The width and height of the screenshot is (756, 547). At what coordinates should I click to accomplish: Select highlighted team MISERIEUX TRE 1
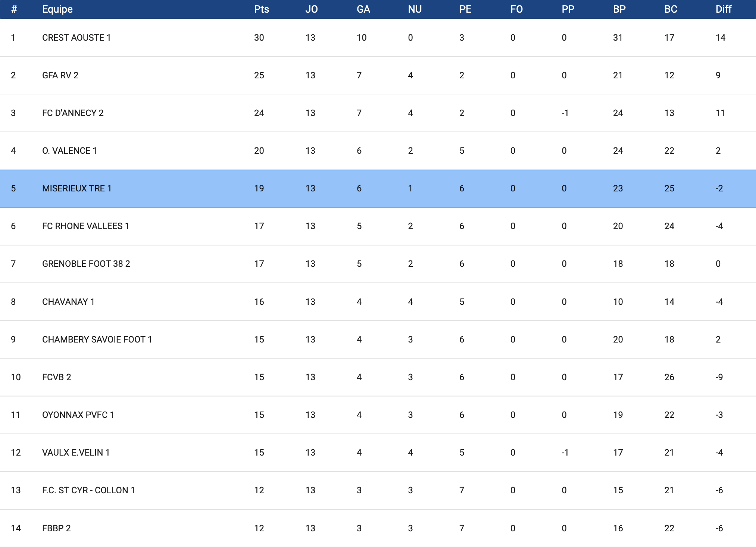(76, 188)
